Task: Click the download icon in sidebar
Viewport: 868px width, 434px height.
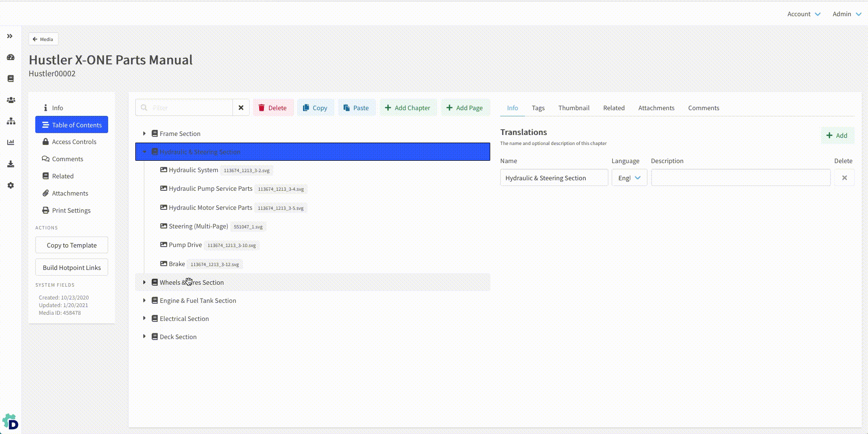Action: point(10,164)
